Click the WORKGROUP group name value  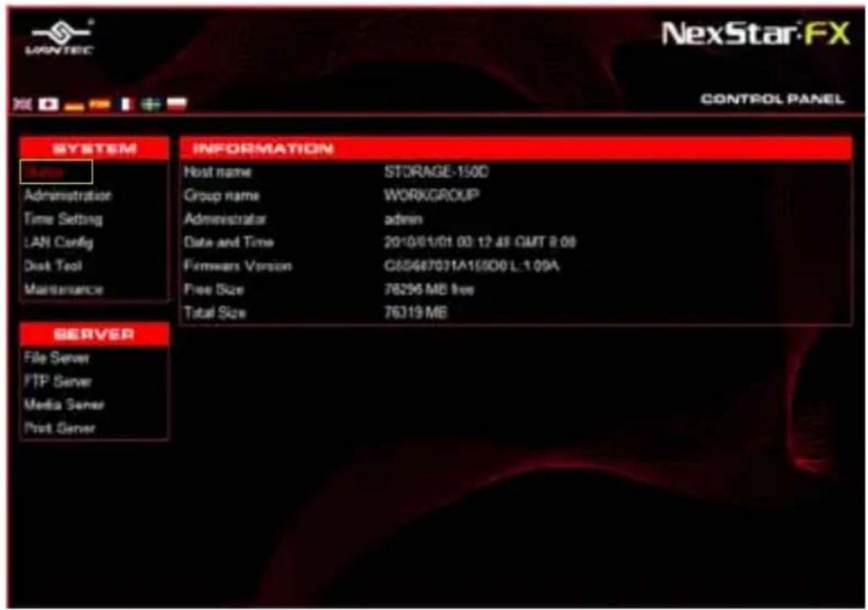pyautogui.click(x=432, y=195)
